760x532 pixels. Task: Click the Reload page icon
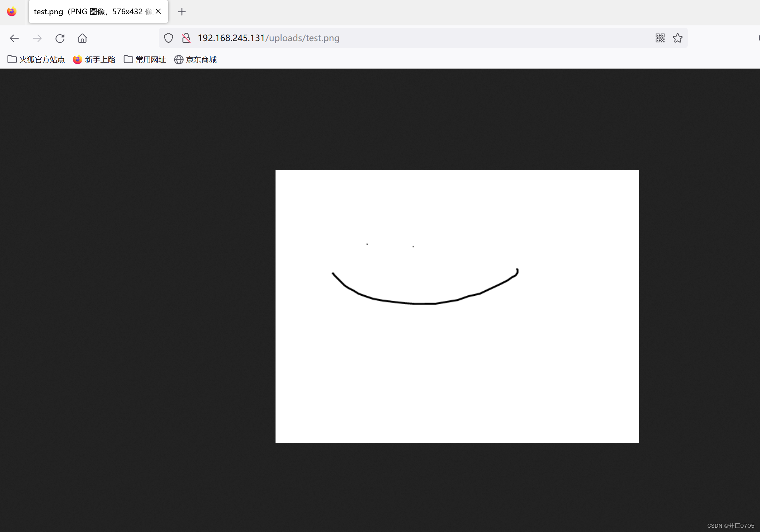60,38
